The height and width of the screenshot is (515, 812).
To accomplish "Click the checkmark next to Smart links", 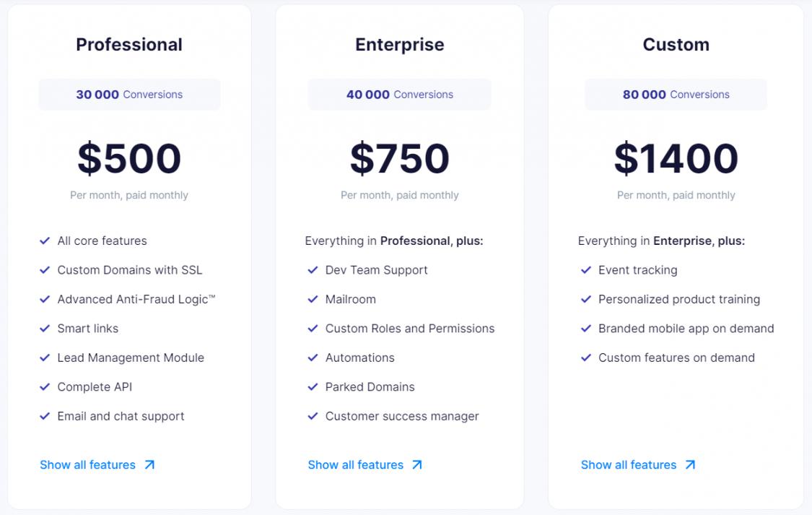I will pos(45,329).
